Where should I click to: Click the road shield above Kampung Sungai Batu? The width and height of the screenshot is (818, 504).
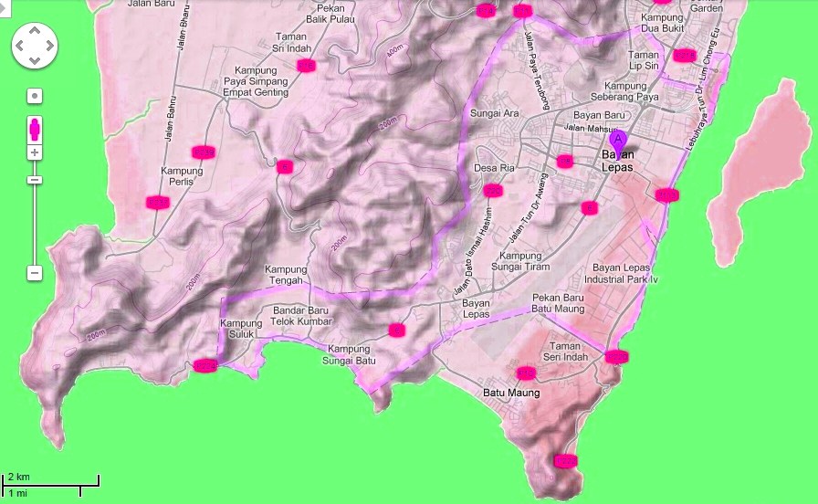pos(396,330)
